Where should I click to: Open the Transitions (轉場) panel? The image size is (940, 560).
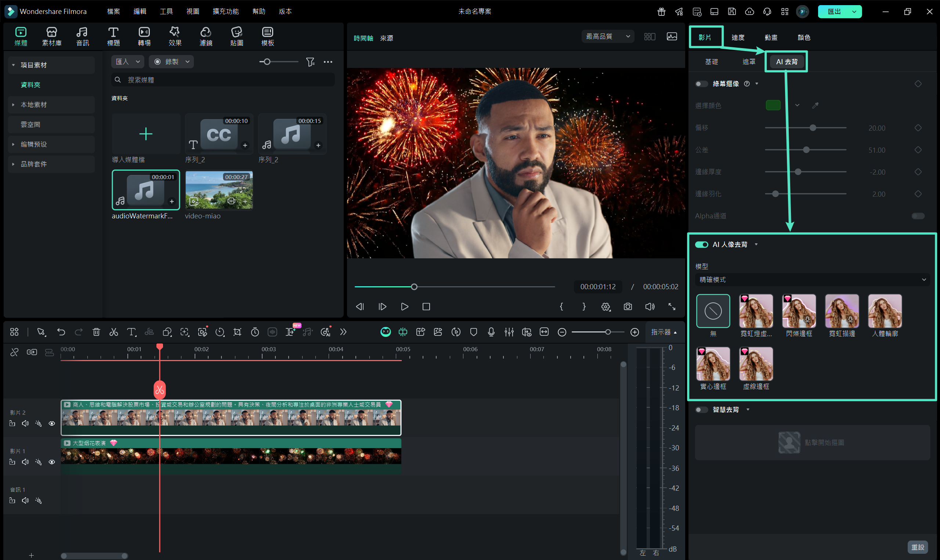click(x=144, y=36)
